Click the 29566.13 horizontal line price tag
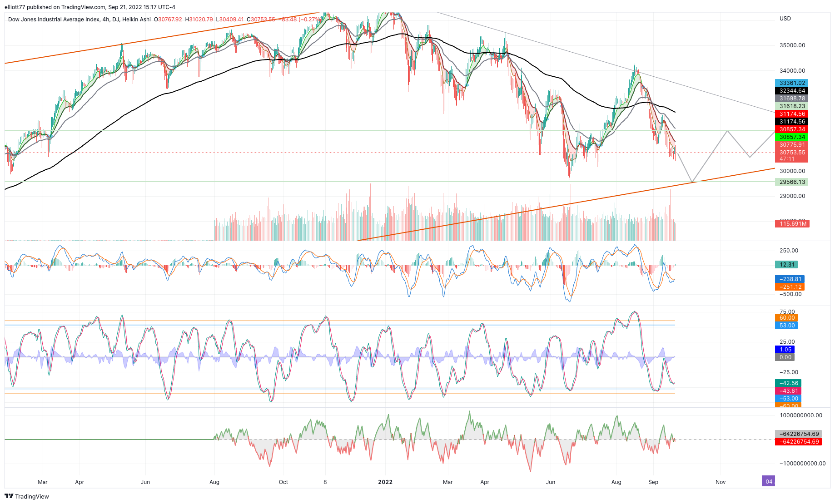The width and height of the screenshot is (835, 504). 791,182
